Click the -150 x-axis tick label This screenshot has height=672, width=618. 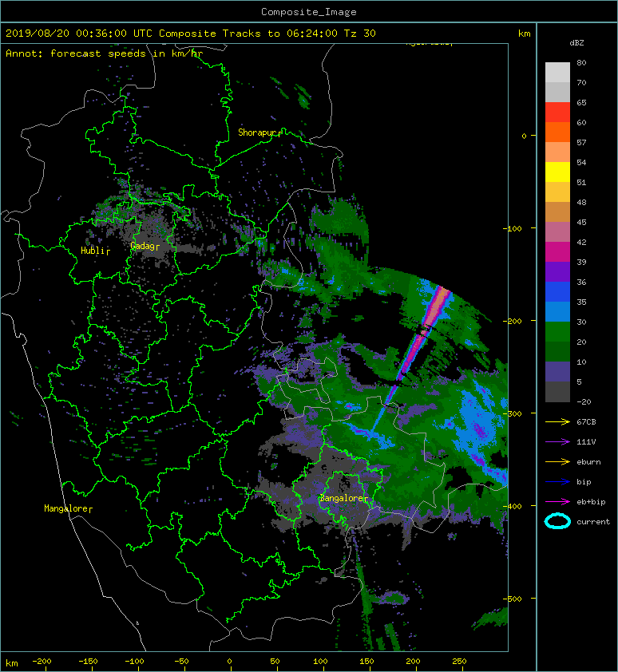(x=88, y=662)
